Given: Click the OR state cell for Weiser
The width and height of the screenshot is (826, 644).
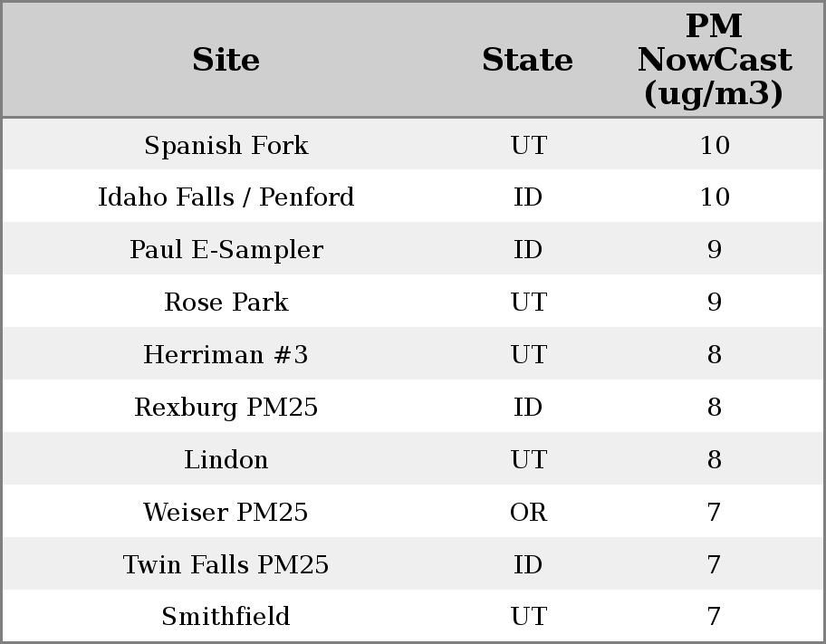Looking at the screenshot, I should 528,513.
